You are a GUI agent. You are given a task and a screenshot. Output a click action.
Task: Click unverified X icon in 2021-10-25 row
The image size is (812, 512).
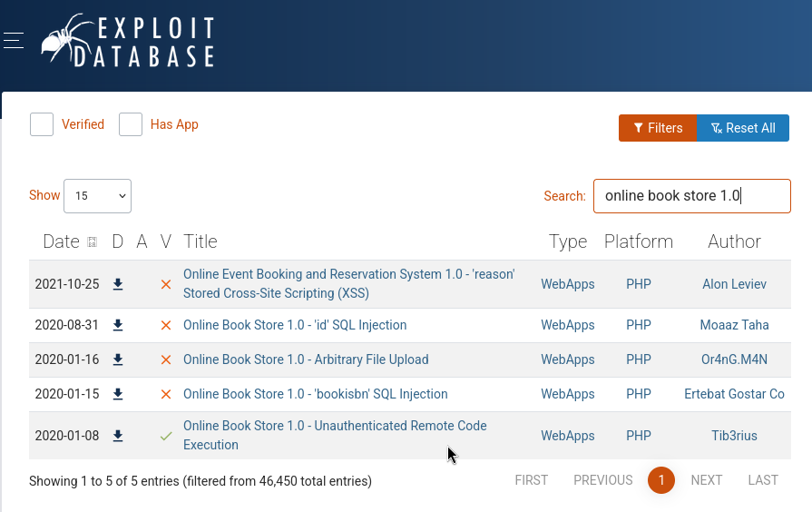click(166, 284)
